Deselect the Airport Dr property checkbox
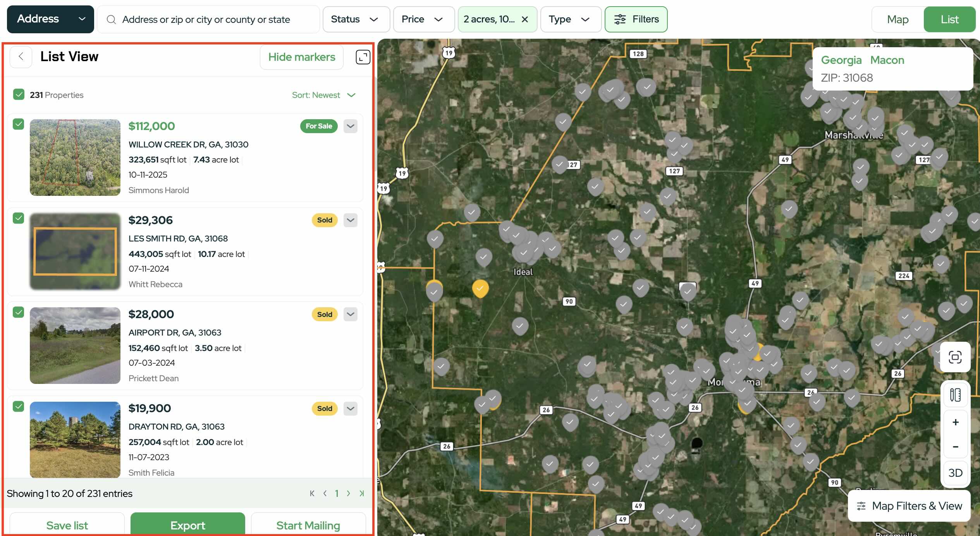The width and height of the screenshot is (980, 536). pyautogui.click(x=19, y=312)
